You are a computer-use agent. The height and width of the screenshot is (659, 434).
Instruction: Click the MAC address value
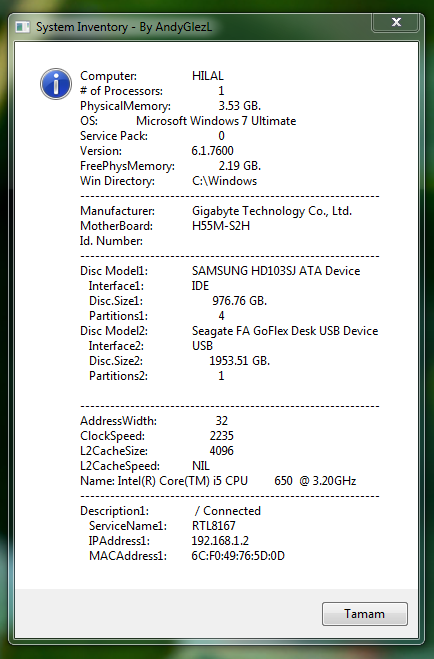(238, 556)
